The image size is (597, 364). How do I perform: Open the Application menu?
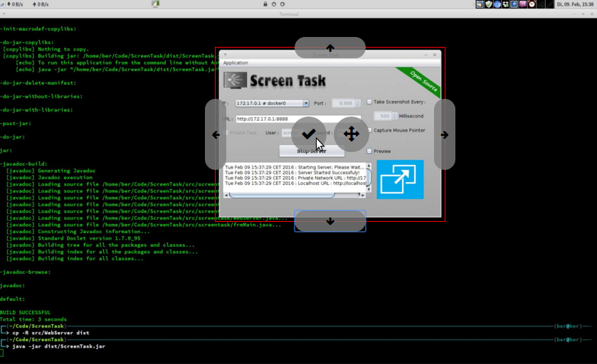click(236, 63)
